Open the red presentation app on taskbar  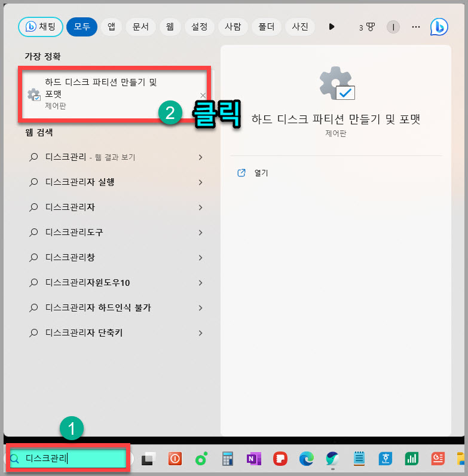tap(438, 459)
